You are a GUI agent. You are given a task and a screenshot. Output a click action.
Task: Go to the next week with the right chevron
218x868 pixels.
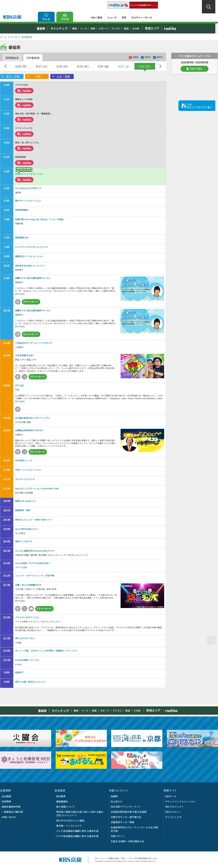tap(160, 66)
